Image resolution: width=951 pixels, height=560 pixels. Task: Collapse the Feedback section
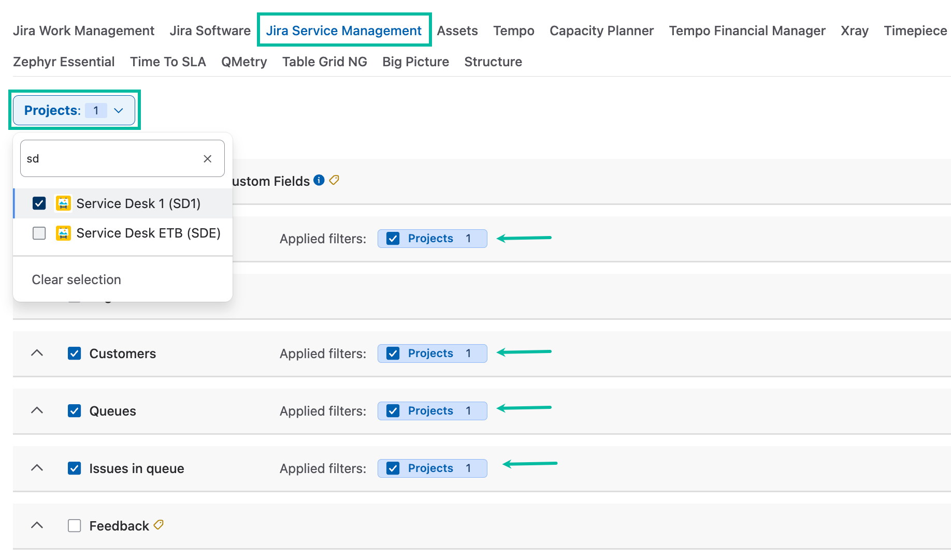(37, 525)
